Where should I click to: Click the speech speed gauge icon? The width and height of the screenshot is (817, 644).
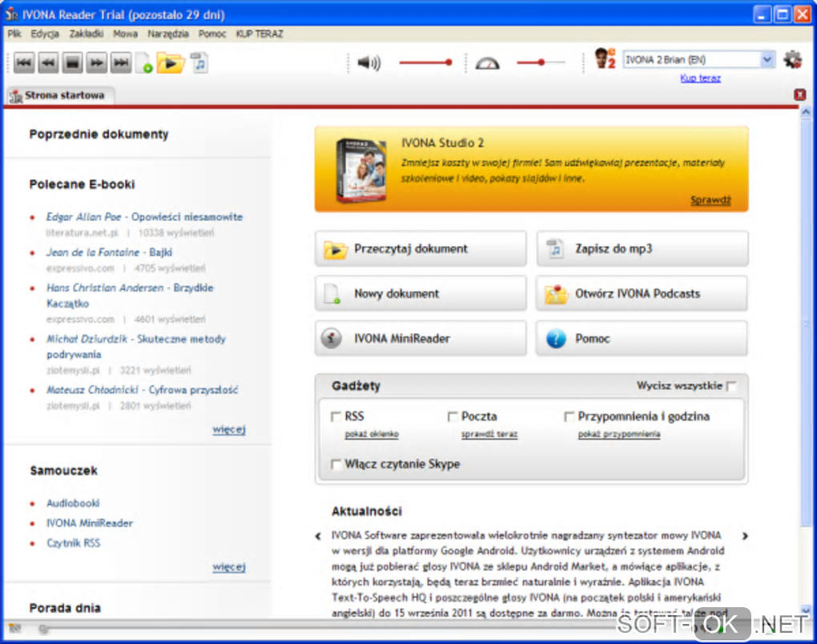pos(488,63)
